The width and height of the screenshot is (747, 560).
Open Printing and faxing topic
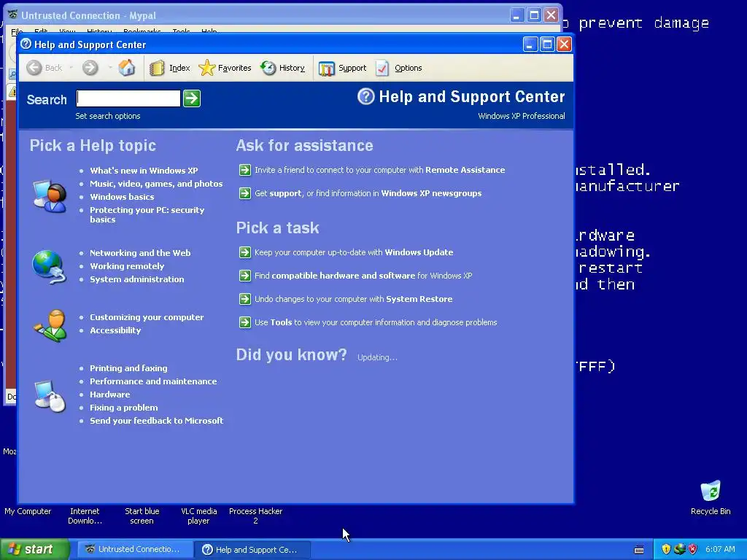[128, 368]
